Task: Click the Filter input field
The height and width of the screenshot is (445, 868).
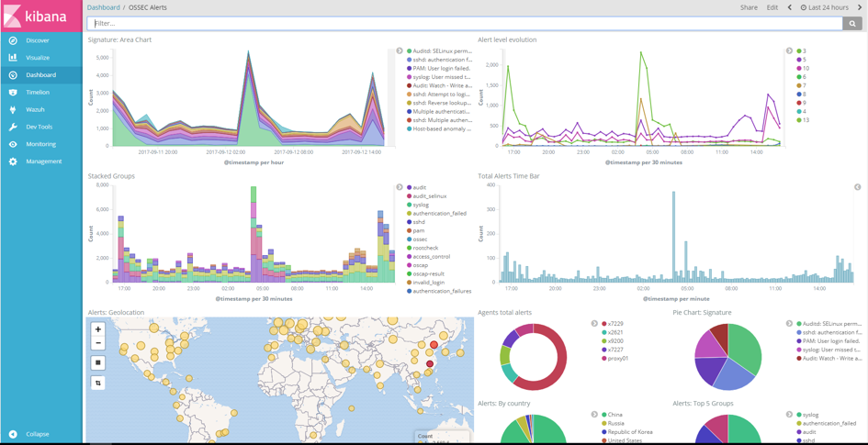Action: [x=465, y=23]
